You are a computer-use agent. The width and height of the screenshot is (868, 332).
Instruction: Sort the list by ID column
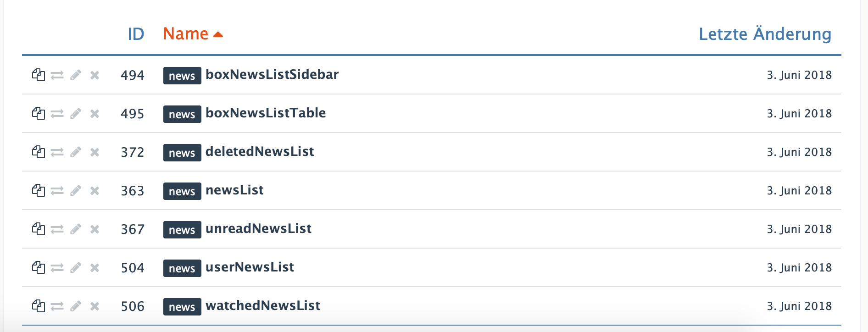136,34
